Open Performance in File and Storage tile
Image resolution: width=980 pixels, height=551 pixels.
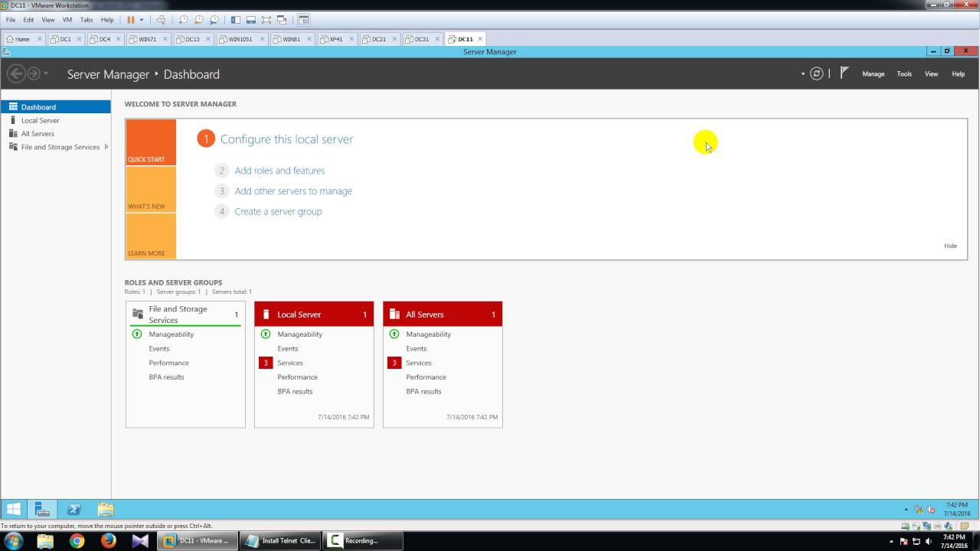[168, 363]
